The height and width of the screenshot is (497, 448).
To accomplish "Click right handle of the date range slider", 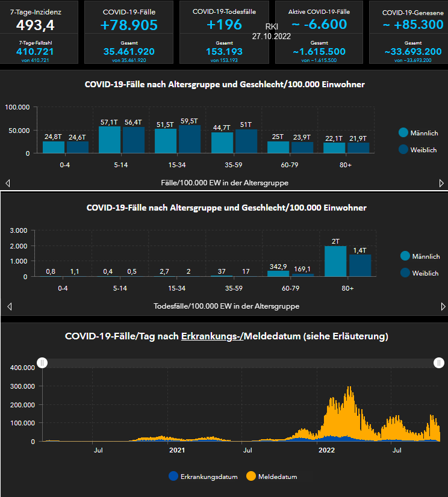I will pos(440,362).
